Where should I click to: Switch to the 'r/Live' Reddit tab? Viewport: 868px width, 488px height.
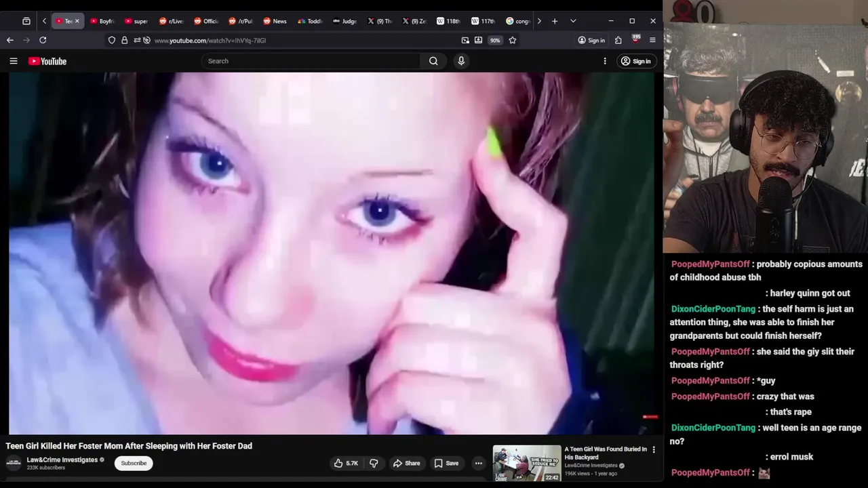tap(171, 21)
